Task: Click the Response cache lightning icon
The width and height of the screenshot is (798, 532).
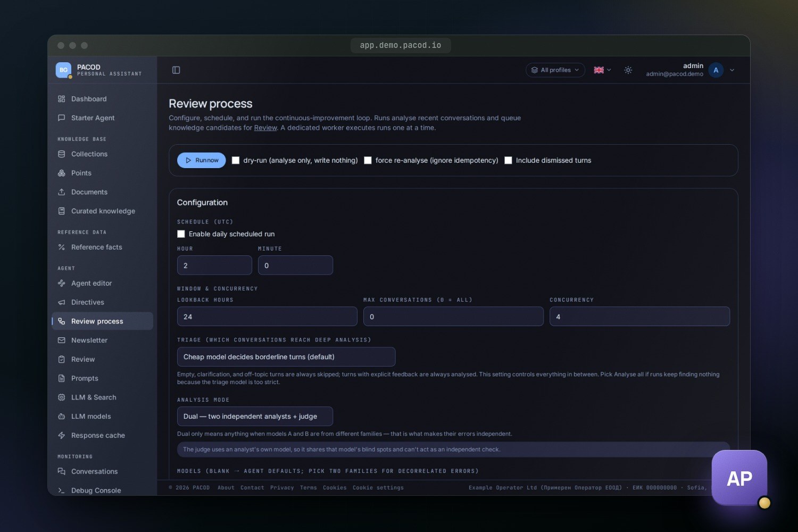Action: click(62, 436)
